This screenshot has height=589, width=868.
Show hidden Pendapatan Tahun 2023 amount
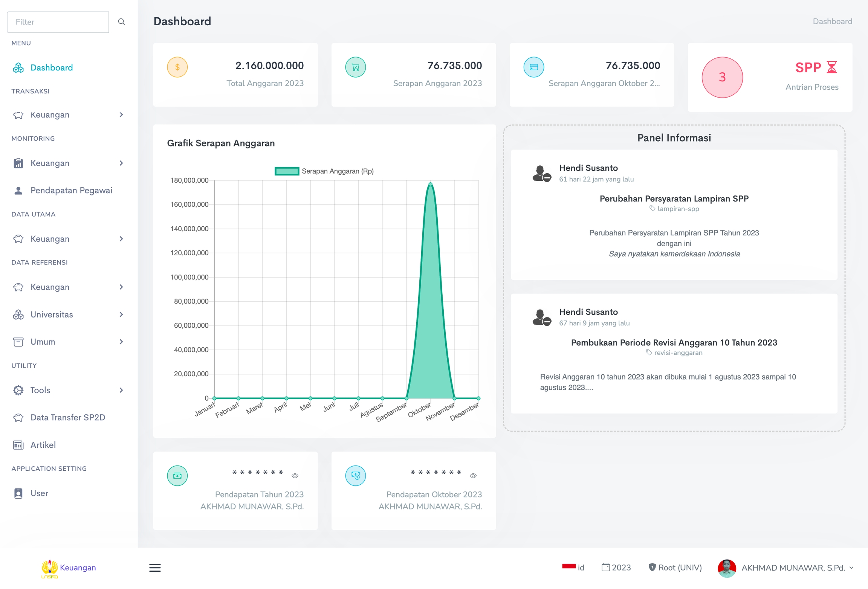[295, 476]
